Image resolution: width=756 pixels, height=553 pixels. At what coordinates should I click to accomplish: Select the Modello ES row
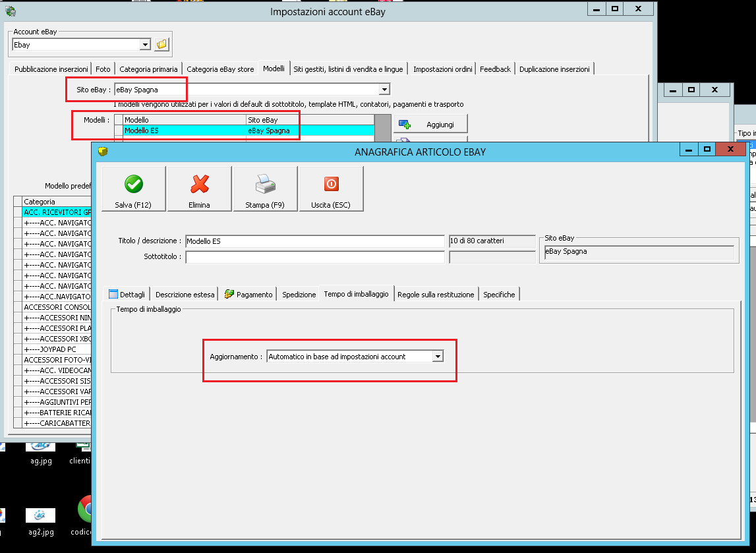pos(244,130)
